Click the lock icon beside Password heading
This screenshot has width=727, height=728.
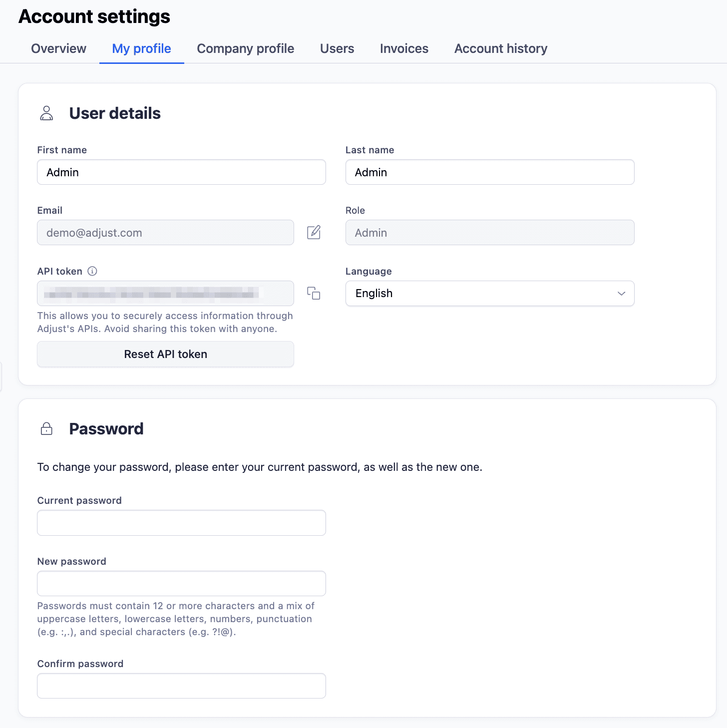tap(46, 428)
